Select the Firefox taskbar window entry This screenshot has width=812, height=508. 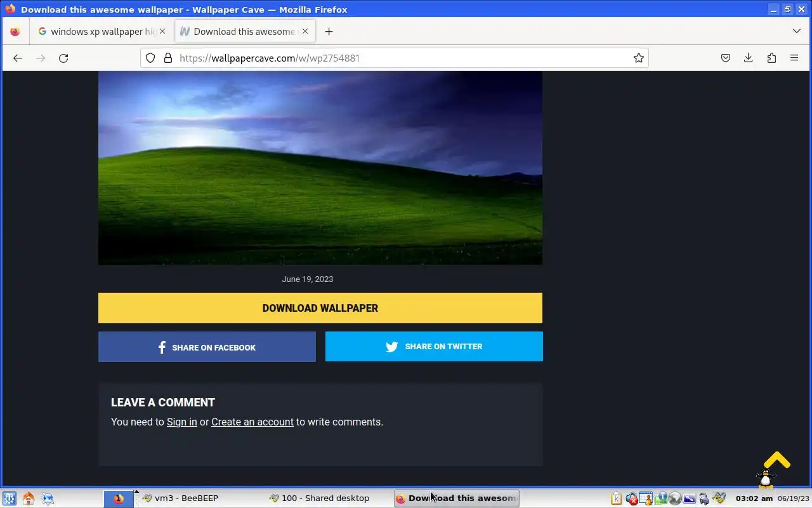pyautogui.click(x=457, y=498)
